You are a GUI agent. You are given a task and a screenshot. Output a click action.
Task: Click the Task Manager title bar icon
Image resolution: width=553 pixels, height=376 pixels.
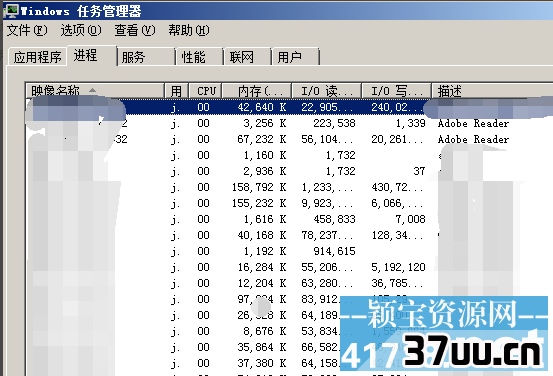coord(11,11)
